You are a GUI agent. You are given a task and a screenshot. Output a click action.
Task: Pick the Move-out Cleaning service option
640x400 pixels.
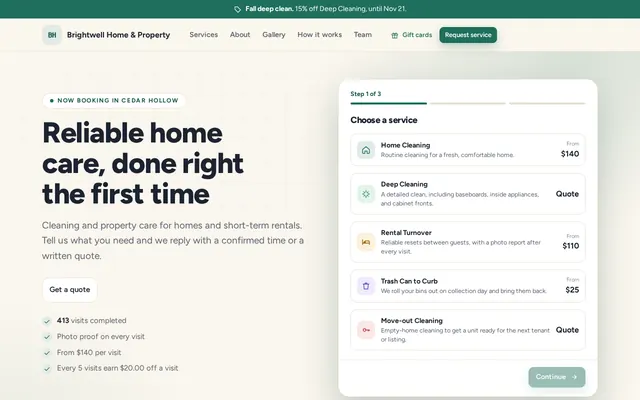click(x=468, y=330)
